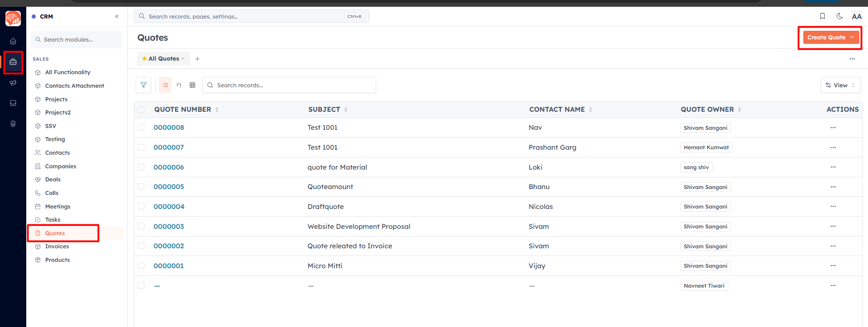This screenshot has height=327, width=868.
Task: Open actions menu for quote 0000002
Action: [833, 246]
